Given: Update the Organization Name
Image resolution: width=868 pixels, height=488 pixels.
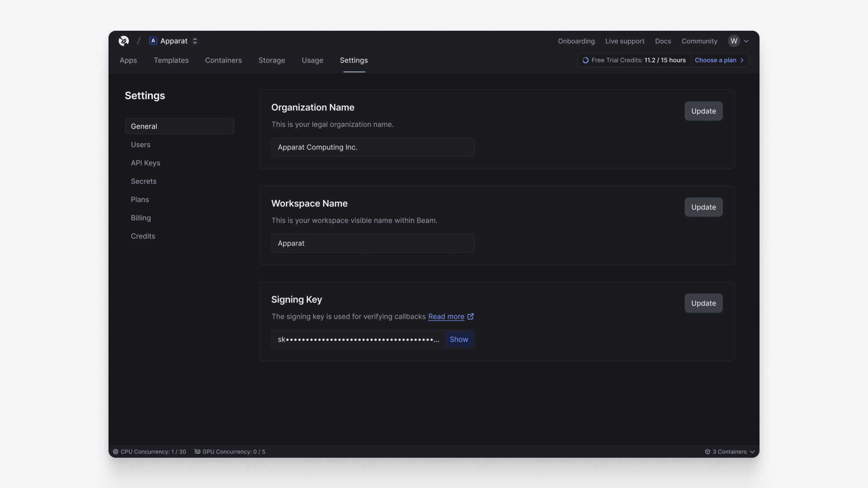Looking at the screenshot, I should 703,111.
